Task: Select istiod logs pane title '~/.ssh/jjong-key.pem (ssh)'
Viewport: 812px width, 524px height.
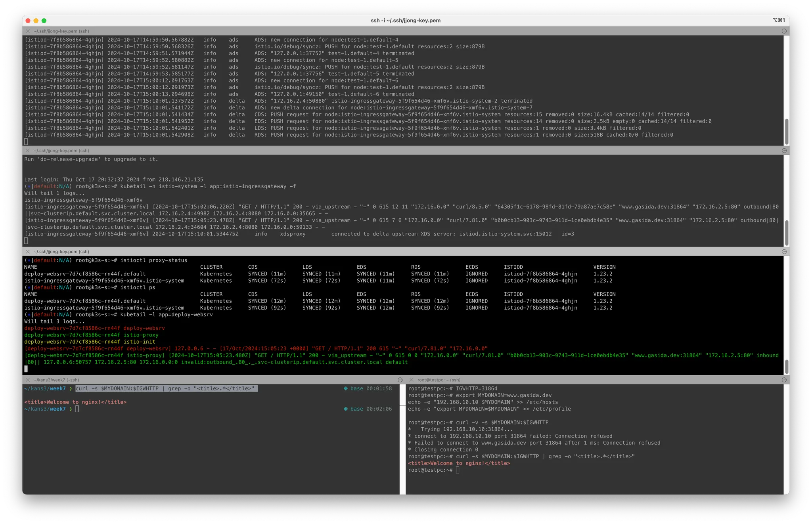Action: 61,31
